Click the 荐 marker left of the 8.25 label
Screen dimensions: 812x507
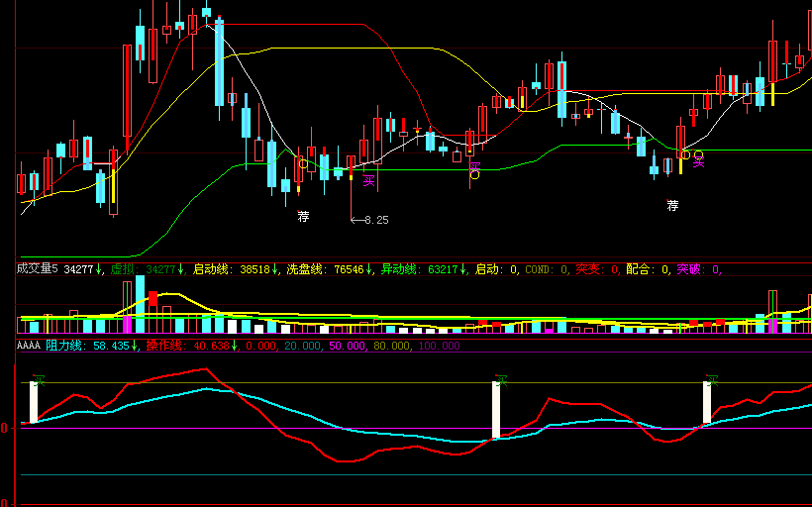pyautogui.click(x=303, y=217)
